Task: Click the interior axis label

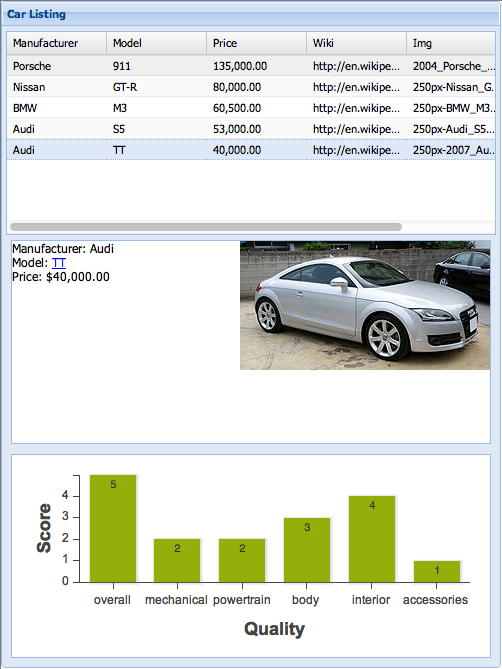Action: (x=371, y=600)
